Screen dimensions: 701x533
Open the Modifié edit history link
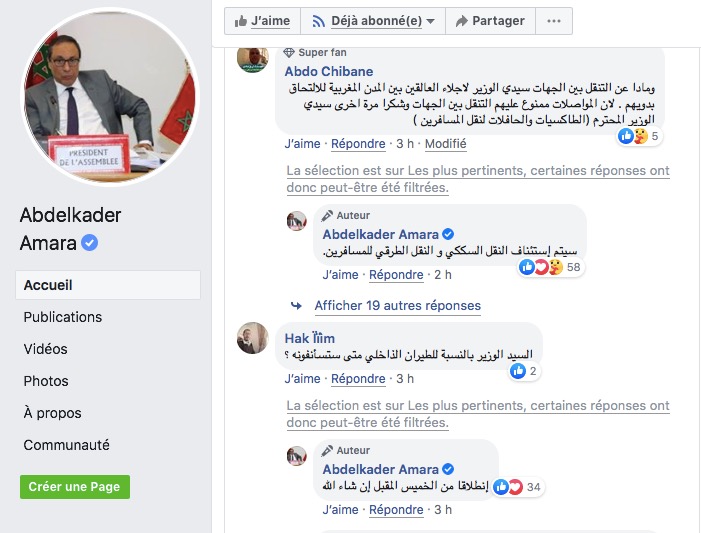[445, 144]
